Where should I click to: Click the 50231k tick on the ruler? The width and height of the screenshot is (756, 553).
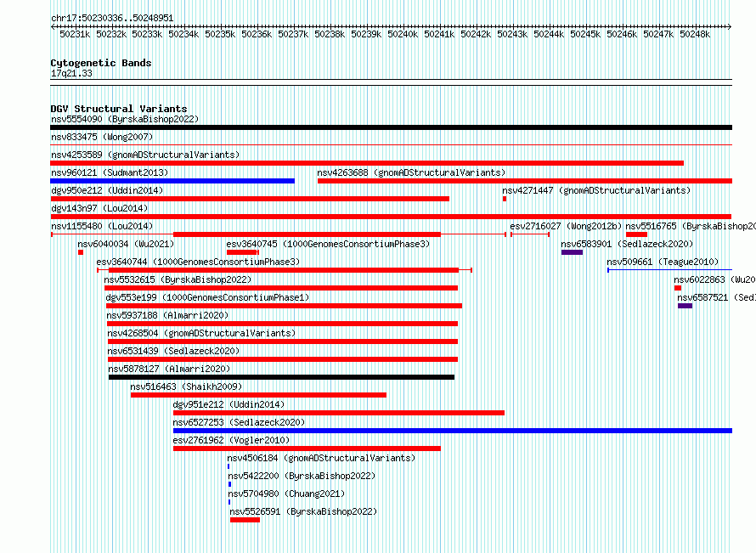[75, 34]
